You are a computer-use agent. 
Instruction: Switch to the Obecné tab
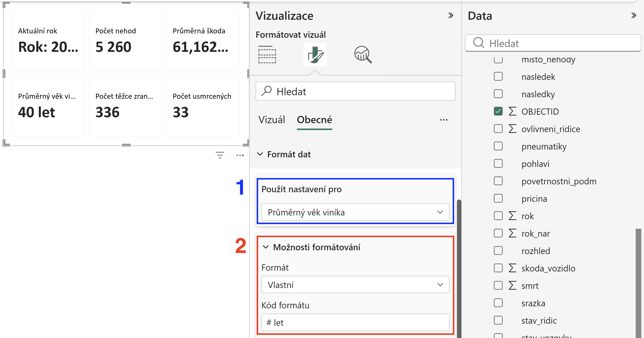pyautogui.click(x=314, y=120)
